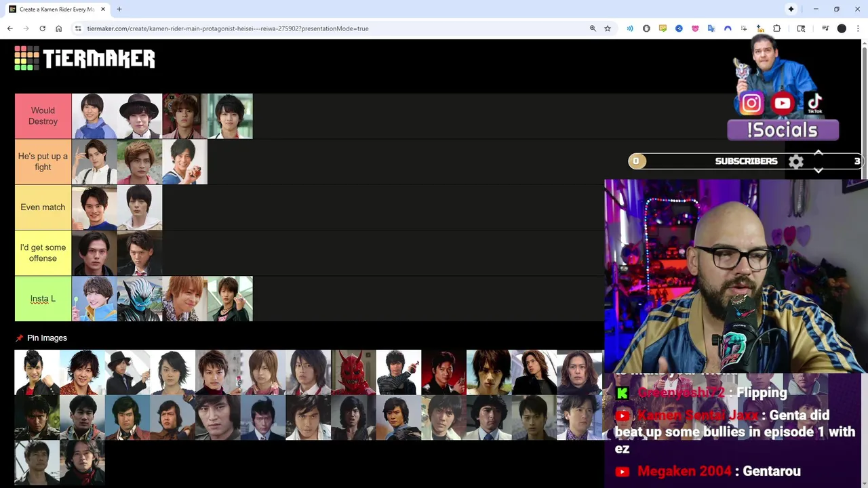This screenshot has height=488, width=868.
Task: Move row down with down chevron
Action: click(818, 170)
